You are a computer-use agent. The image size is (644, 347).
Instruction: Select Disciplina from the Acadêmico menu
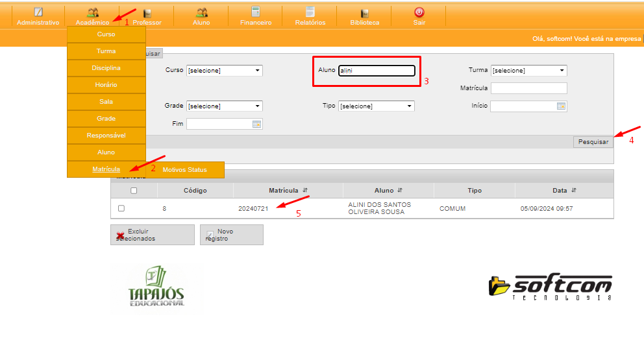(106, 68)
